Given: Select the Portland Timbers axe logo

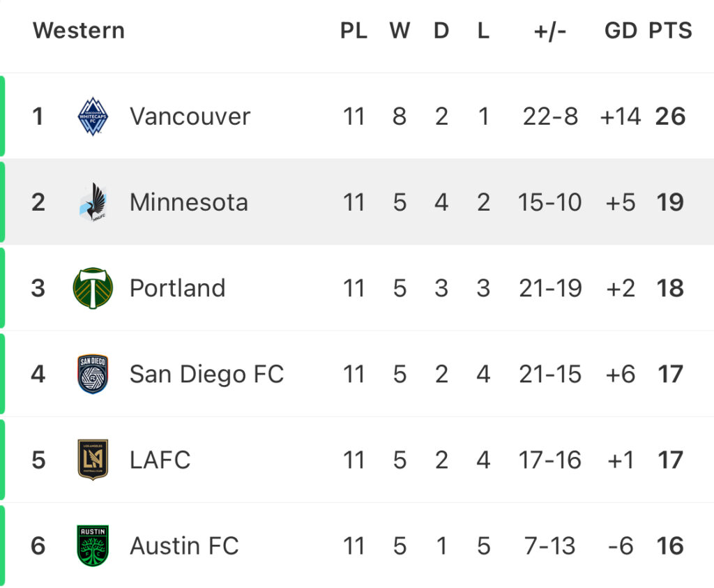Looking at the screenshot, I should (93, 288).
